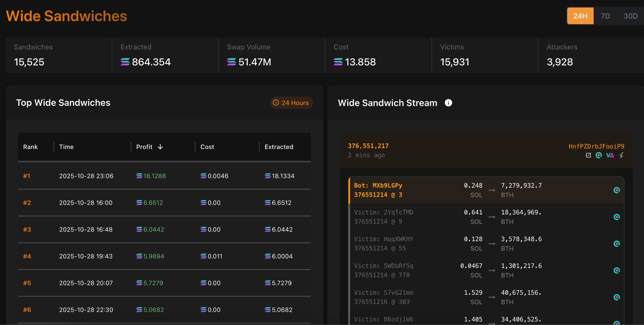
Task: Open the Photon icon next to the external link
Action: [x=598, y=156]
